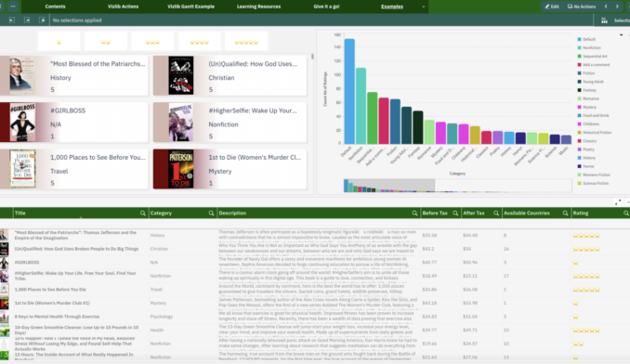Open the Contents tab

[x=55, y=6]
